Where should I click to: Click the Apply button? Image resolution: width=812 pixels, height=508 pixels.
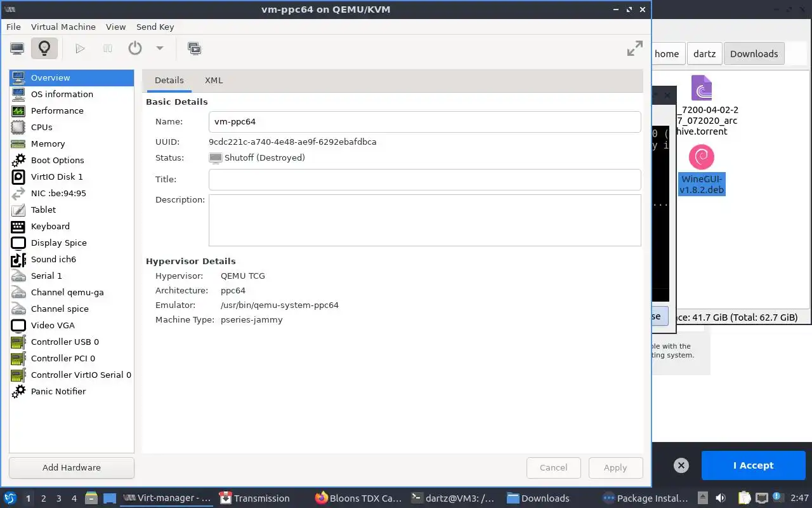click(x=615, y=467)
